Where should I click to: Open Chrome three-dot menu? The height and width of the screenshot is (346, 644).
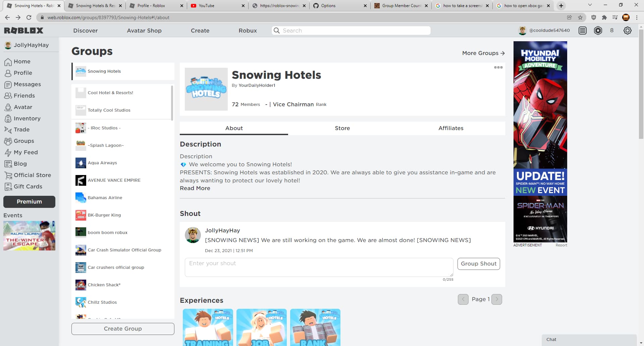[637, 17]
